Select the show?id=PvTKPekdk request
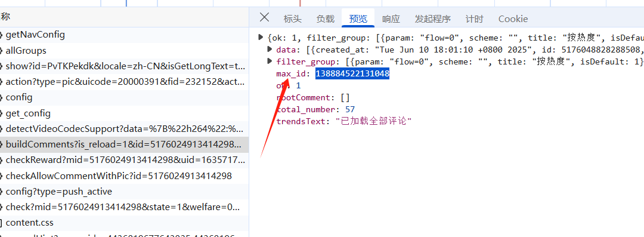The height and width of the screenshot is (237, 644). coord(124,66)
